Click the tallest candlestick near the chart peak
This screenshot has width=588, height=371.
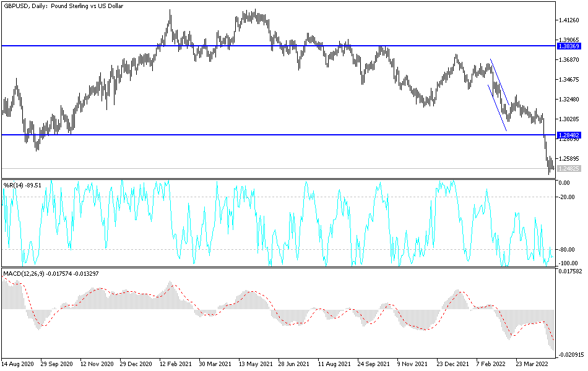(x=169, y=15)
